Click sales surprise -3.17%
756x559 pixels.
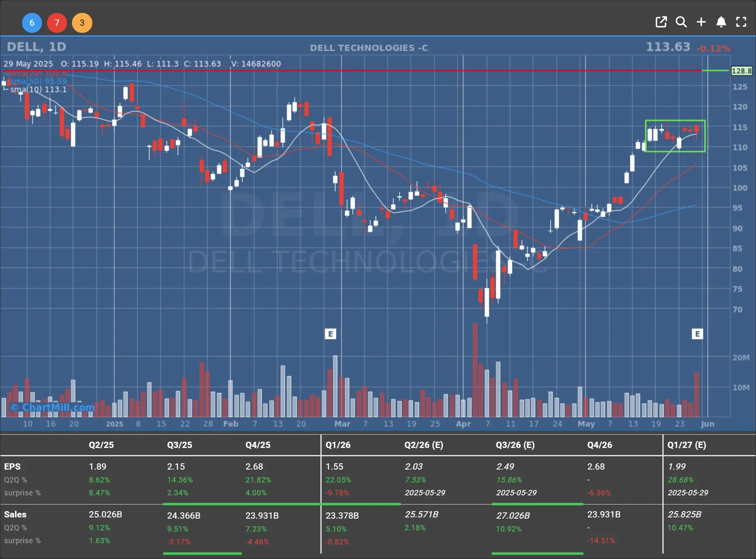pos(178,542)
